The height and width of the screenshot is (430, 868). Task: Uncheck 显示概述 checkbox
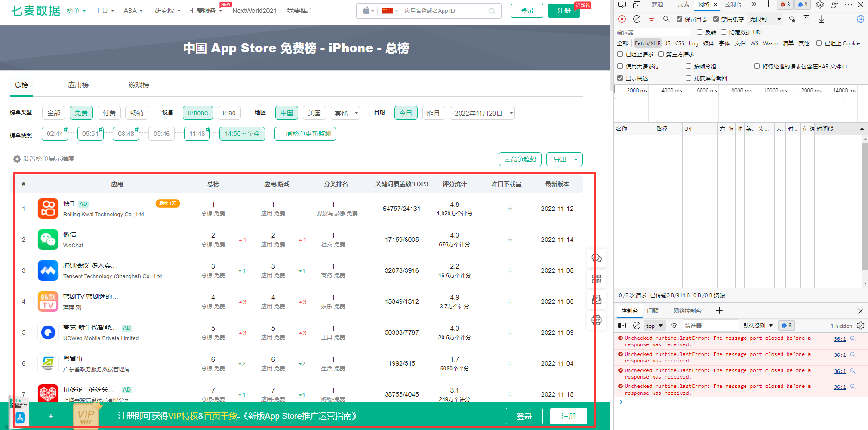[x=620, y=78]
